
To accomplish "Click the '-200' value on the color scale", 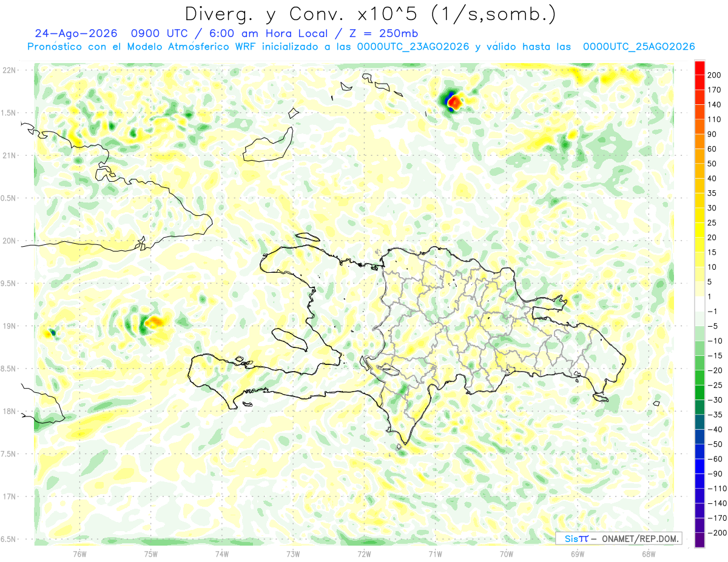I will 716,533.
